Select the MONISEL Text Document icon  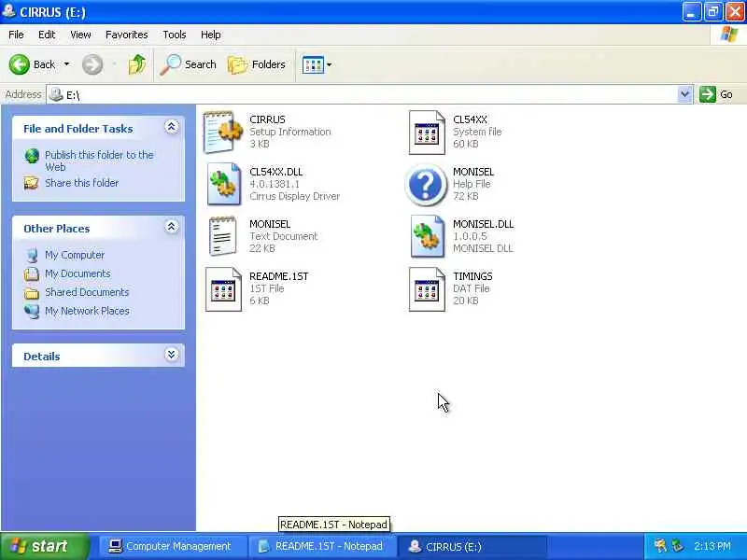222,236
